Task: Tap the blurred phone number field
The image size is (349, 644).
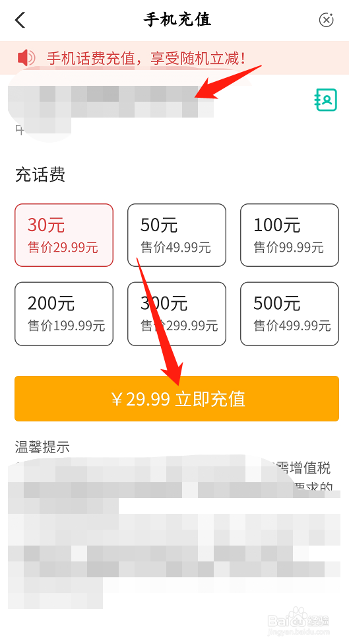Action: pyautogui.click(x=111, y=102)
